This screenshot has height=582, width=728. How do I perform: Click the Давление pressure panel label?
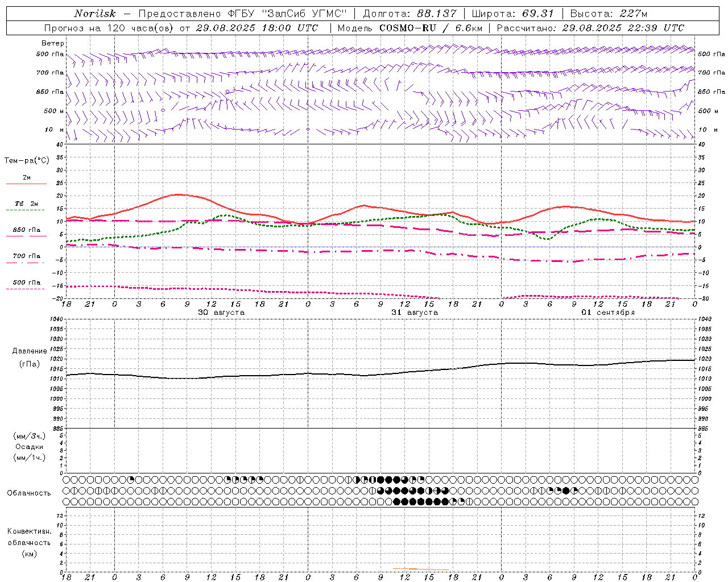pyautogui.click(x=30, y=351)
